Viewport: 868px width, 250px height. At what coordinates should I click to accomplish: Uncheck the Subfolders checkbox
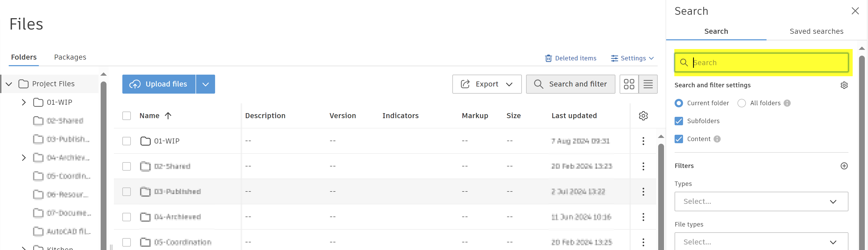pos(679,121)
